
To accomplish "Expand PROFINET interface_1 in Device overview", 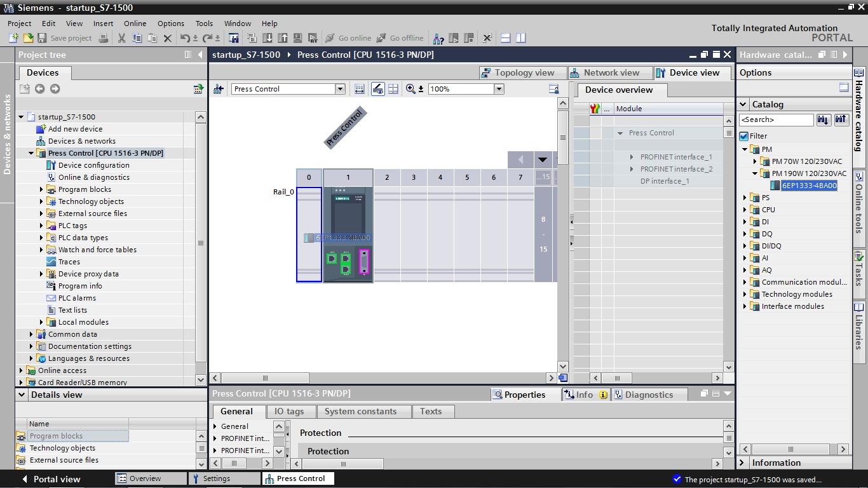I will pos(632,157).
